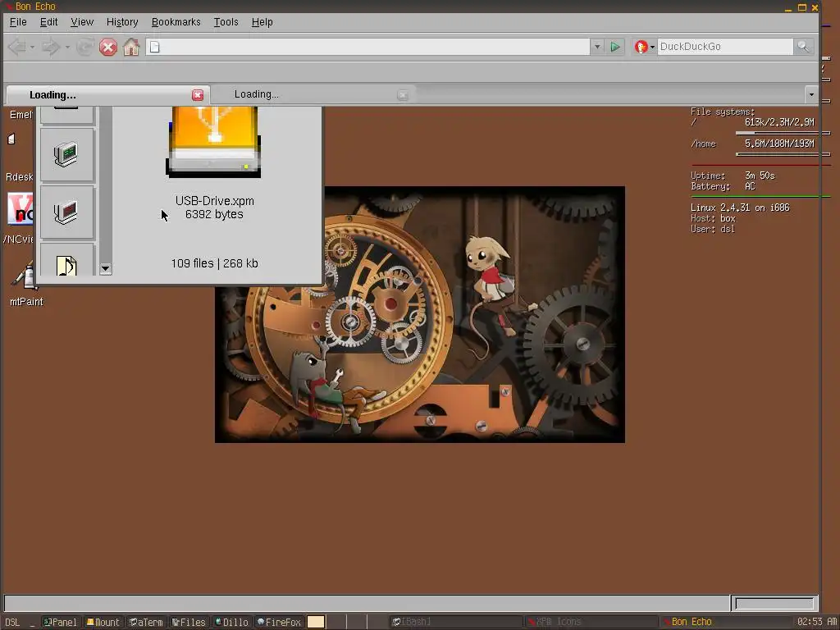Click the status bar progress box
The height and width of the screenshot is (630, 840).
click(774, 603)
